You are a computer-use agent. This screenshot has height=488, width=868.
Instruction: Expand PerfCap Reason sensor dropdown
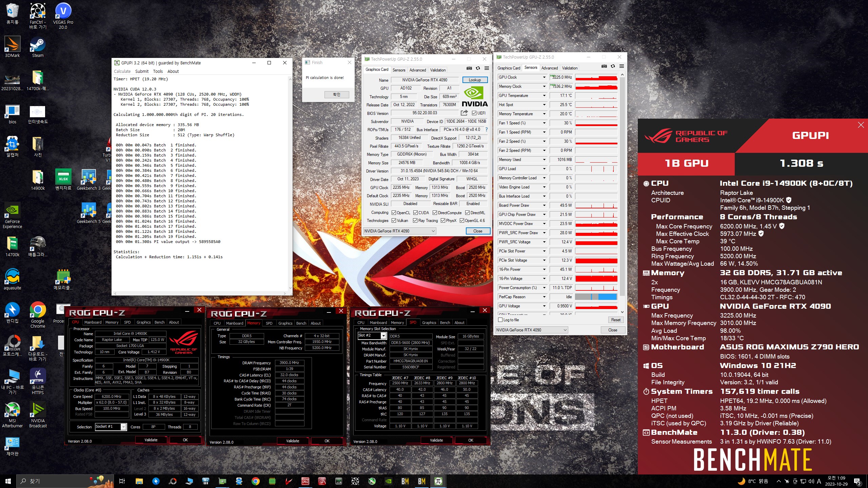click(544, 297)
